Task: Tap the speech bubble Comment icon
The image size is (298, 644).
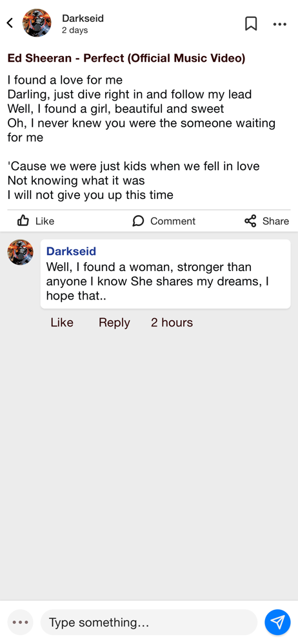Action: click(x=138, y=222)
